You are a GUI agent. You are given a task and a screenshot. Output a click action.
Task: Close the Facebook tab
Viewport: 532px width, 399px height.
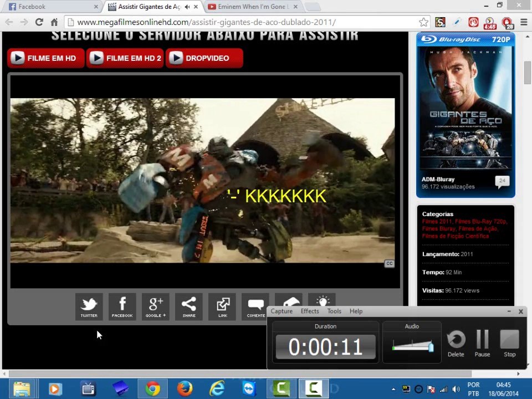pos(96,7)
